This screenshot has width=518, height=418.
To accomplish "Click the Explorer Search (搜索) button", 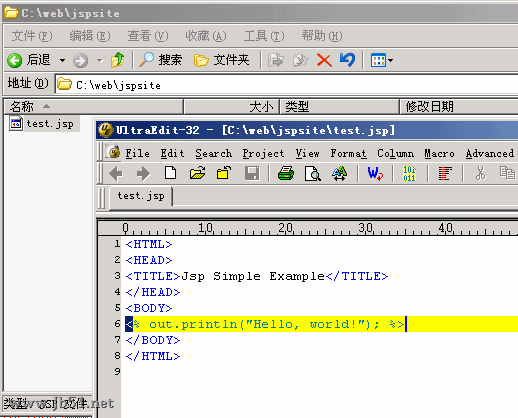I will 161,60.
